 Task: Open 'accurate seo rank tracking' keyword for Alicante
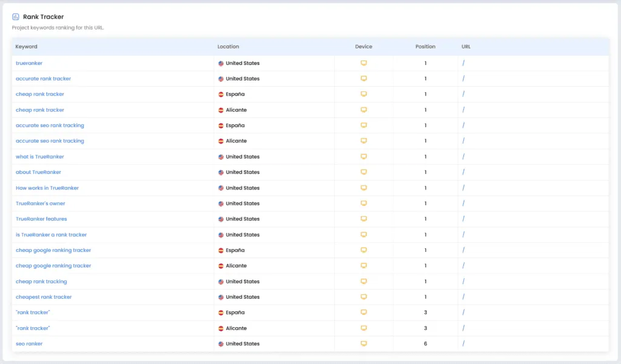(50, 141)
